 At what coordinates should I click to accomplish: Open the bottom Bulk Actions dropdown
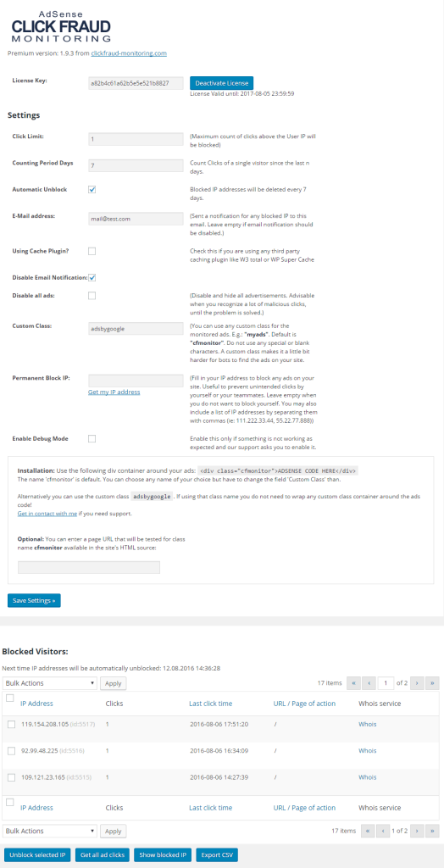click(50, 831)
